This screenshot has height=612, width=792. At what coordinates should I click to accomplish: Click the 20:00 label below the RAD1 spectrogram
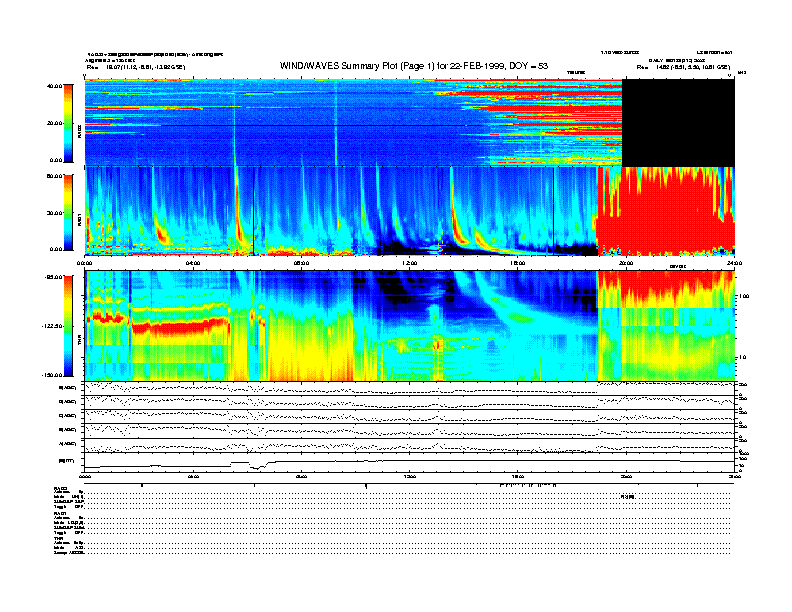click(626, 263)
